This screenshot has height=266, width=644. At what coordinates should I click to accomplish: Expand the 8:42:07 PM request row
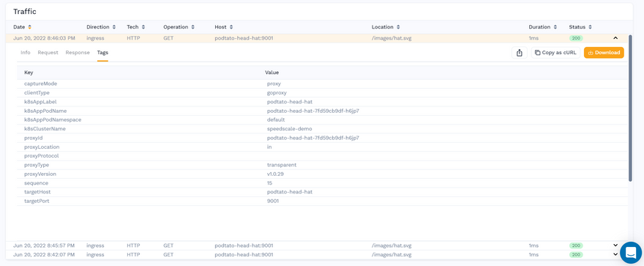615,254
